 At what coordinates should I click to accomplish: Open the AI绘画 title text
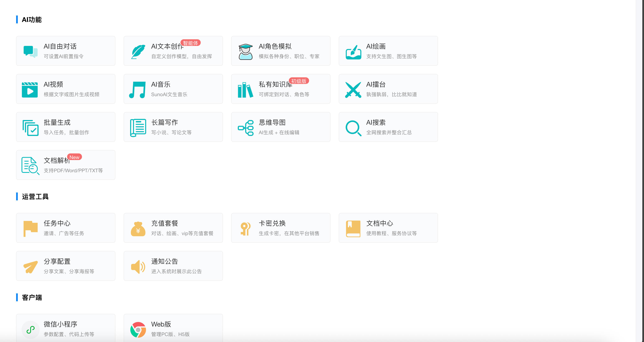point(376,47)
